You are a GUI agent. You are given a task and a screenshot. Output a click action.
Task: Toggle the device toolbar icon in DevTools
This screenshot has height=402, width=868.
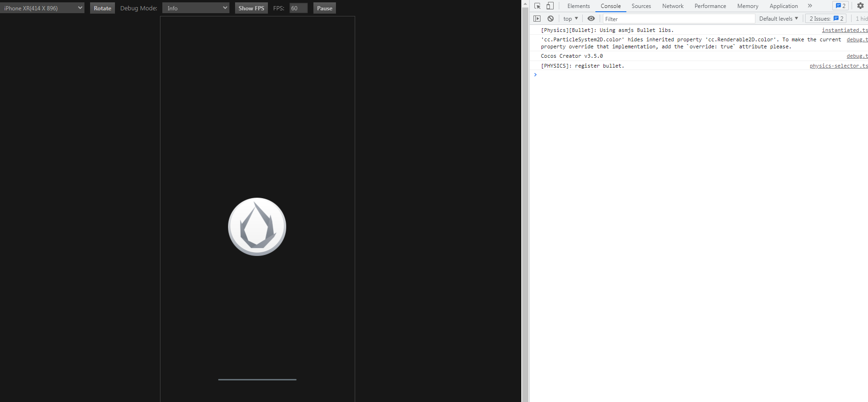click(550, 6)
